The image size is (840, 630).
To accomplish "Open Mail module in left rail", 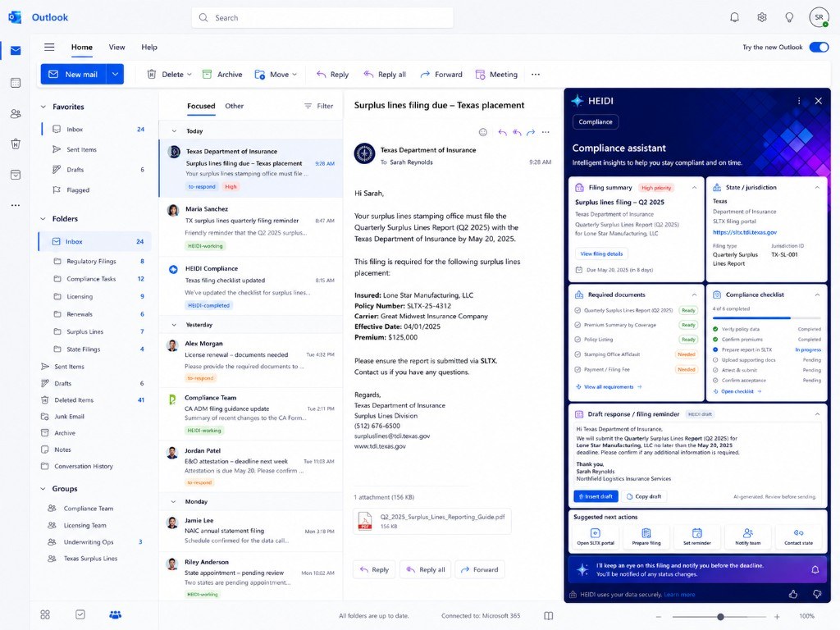I will (x=16, y=51).
